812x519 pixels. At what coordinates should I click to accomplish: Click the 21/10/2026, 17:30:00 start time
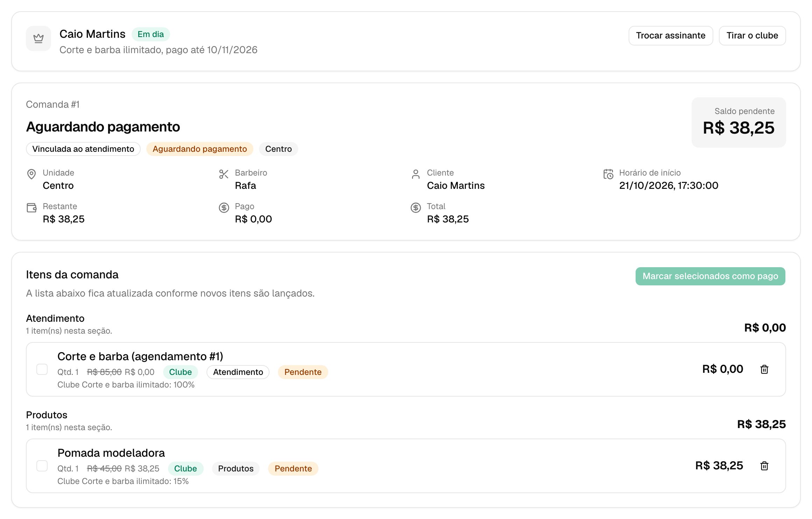coord(668,186)
